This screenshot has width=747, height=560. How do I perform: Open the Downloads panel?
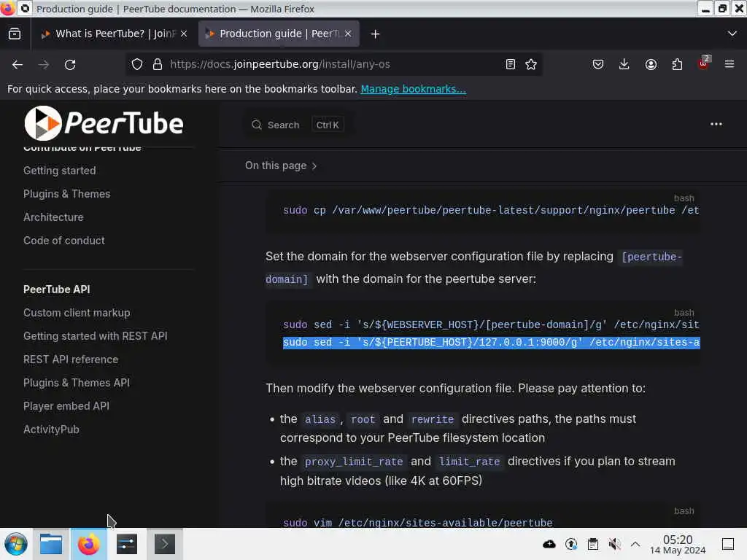(624, 64)
